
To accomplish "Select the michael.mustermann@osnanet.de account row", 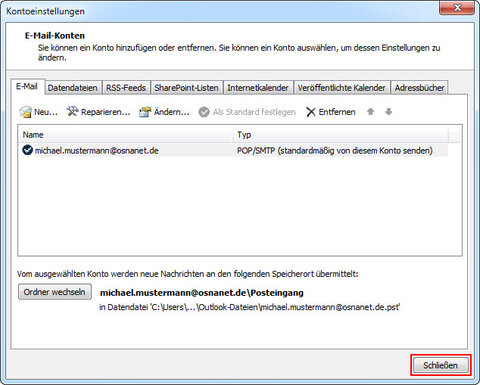I will click(x=233, y=151).
